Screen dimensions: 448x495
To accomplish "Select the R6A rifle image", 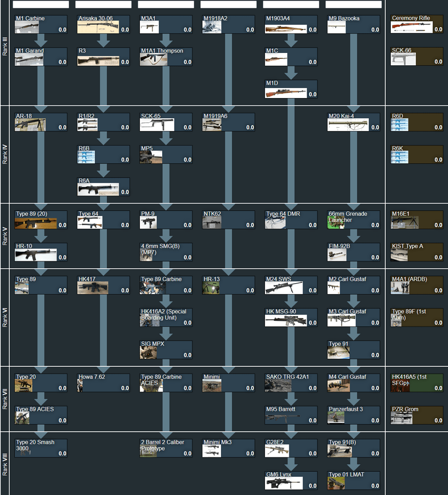I will coord(98,190).
